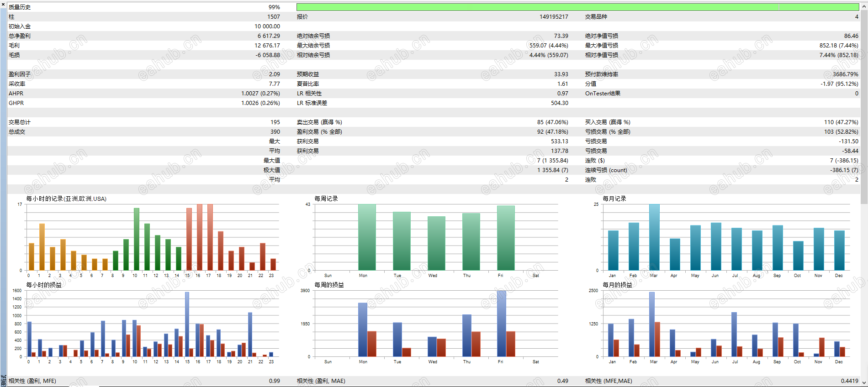Click the bars count value 1507

tap(274, 17)
